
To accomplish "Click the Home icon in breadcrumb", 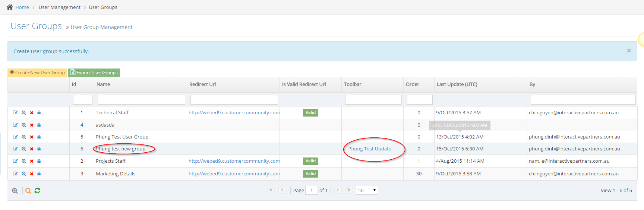I will tap(10, 7).
